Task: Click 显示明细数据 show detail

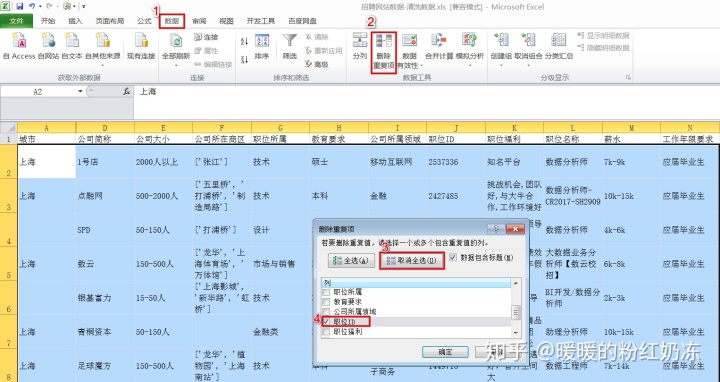Action: tap(603, 35)
